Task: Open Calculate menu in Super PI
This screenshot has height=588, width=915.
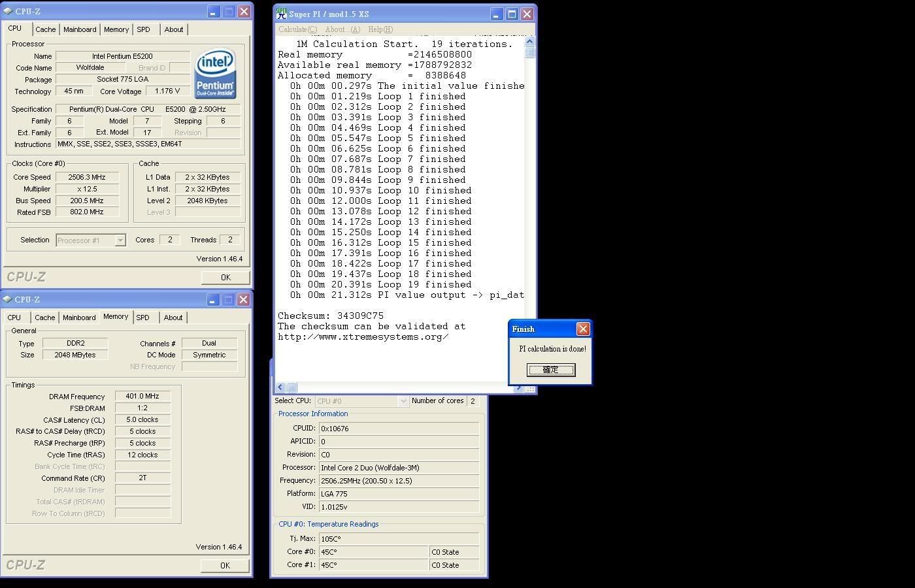Action: 297,29
